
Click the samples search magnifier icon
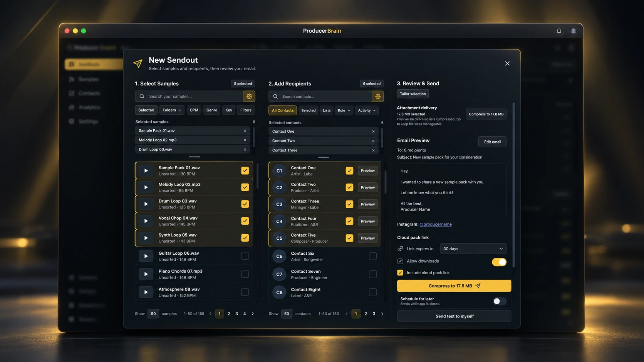point(142,97)
